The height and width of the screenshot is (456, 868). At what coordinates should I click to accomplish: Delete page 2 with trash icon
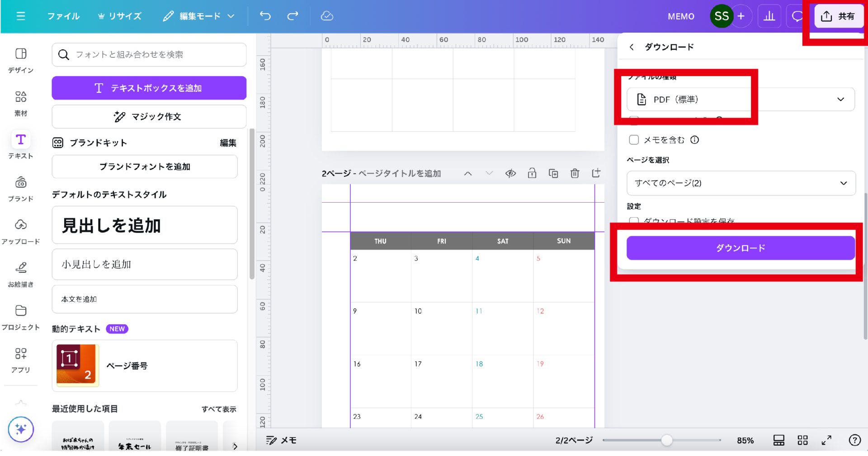[575, 173]
